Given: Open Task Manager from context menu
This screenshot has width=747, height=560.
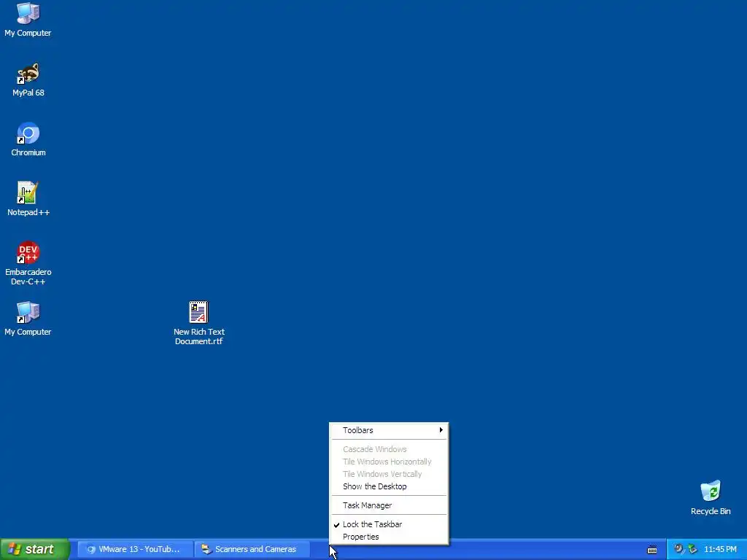Looking at the screenshot, I should coord(390,506).
